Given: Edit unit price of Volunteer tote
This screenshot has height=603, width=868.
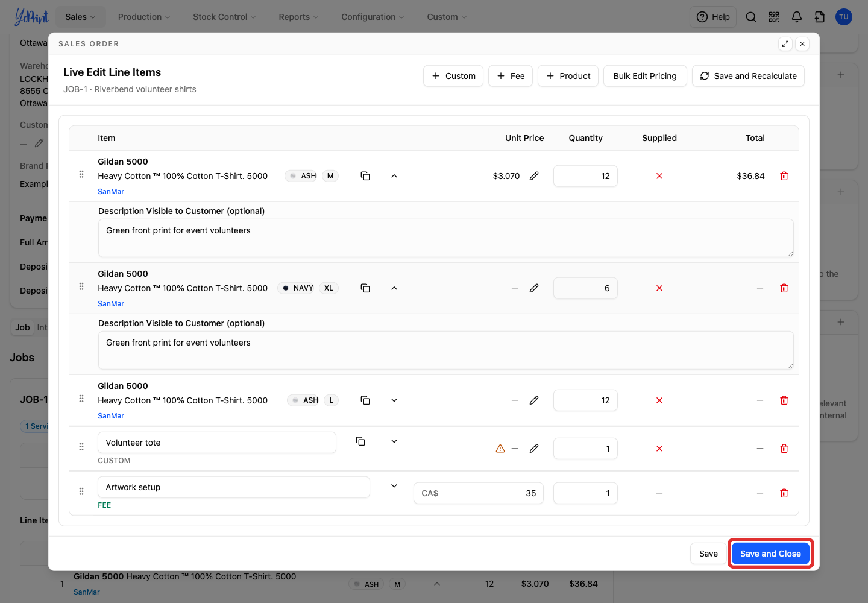Looking at the screenshot, I should 534,449.
